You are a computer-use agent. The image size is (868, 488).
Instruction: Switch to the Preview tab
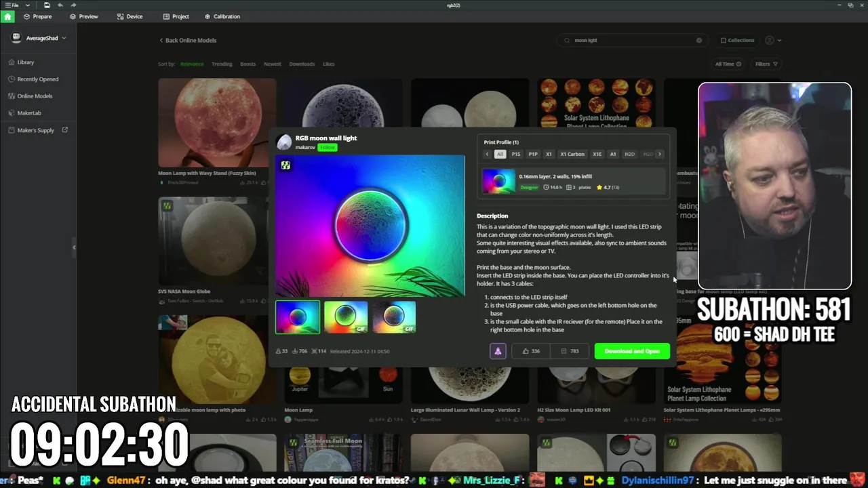(x=83, y=16)
